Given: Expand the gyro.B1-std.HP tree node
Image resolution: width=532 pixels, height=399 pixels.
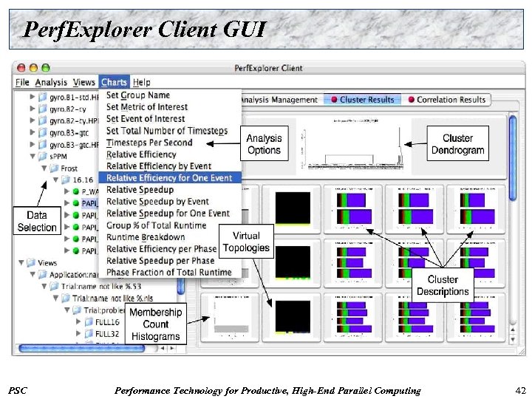Looking at the screenshot, I should pyautogui.click(x=33, y=97).
